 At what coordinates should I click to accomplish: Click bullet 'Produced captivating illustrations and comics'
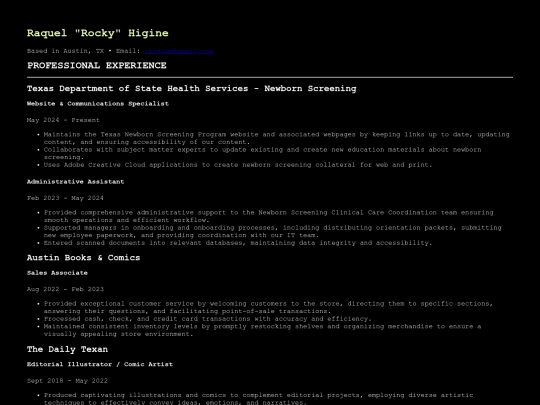259,398
